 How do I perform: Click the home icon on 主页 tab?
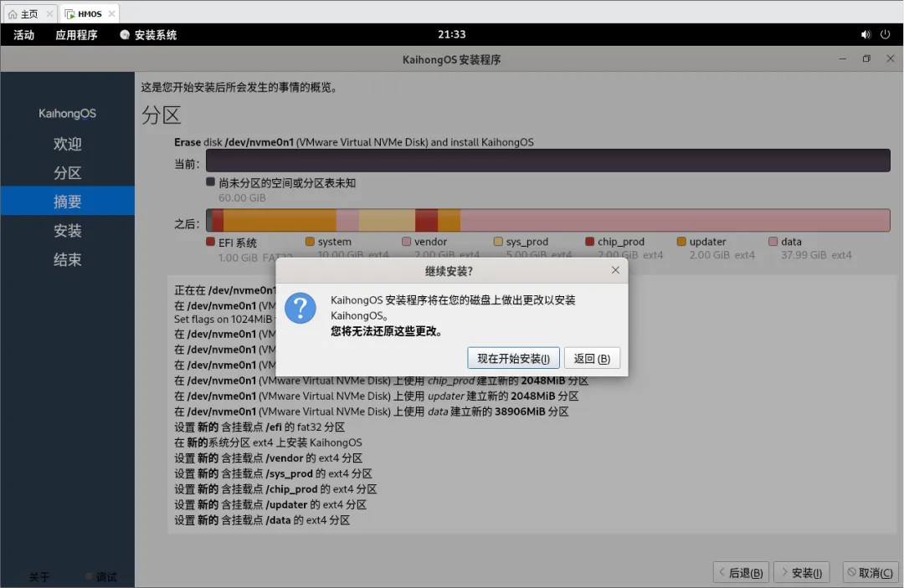pyautogui.click(x=13, y=14)
